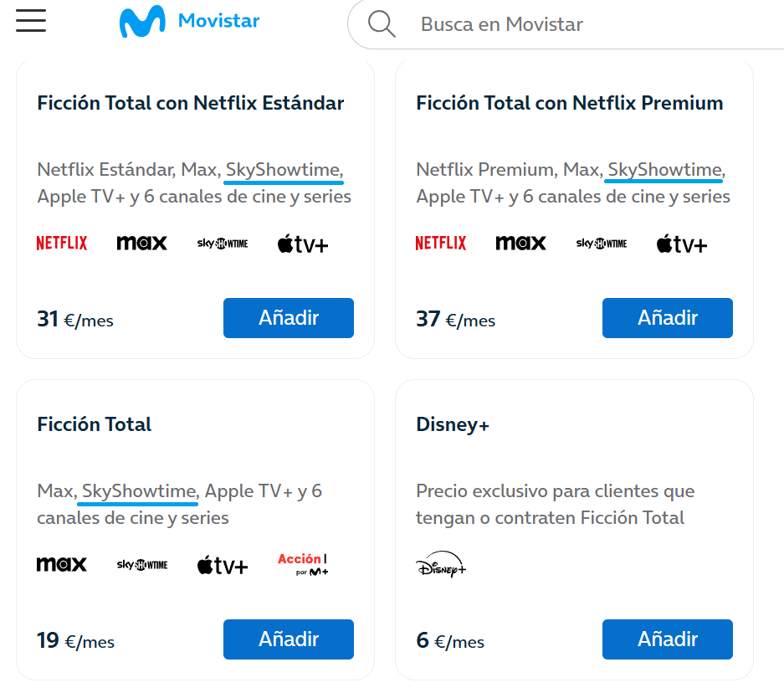The image size is (784, 693).
Task: Open the hamburger menu
Action: click(31, 21)
